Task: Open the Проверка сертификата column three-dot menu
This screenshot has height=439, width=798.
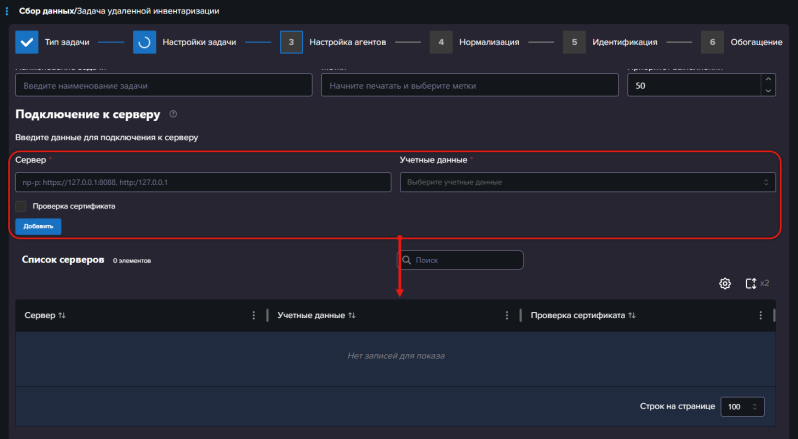Action: pos(762,315)
